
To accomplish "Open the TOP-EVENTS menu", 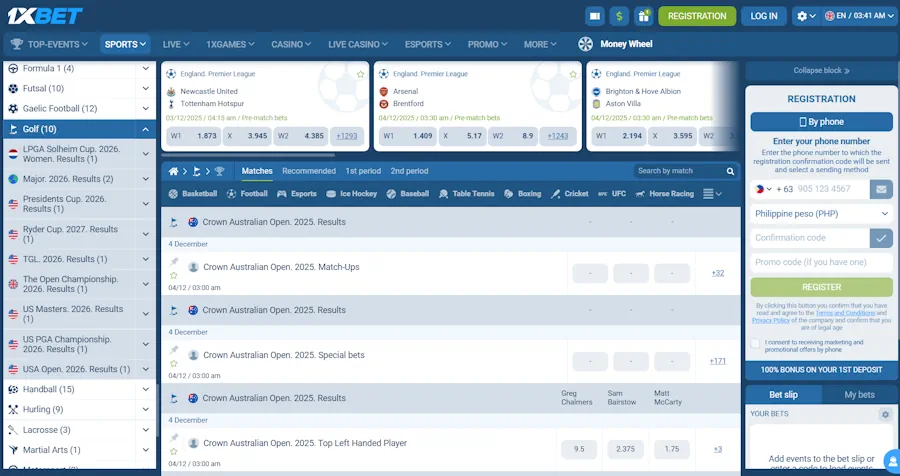I will (49, 44).
